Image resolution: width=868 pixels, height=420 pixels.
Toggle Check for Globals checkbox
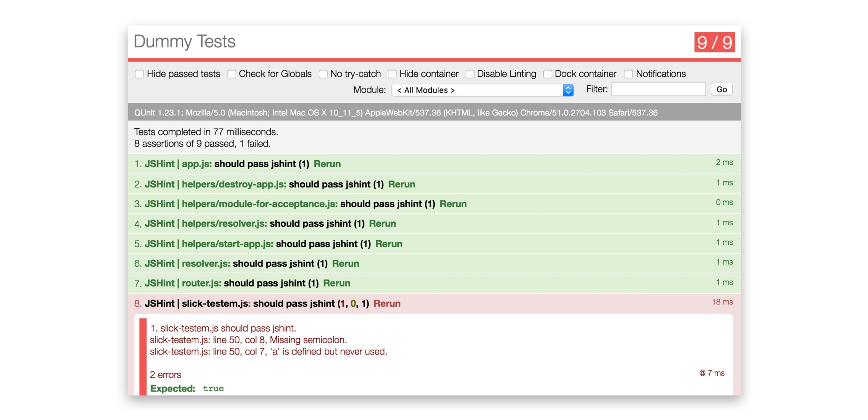click(x=231, y=74)
